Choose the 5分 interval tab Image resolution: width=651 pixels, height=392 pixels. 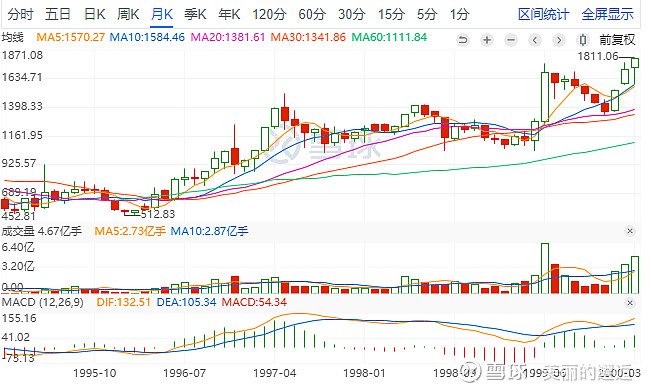pos(427,15)
